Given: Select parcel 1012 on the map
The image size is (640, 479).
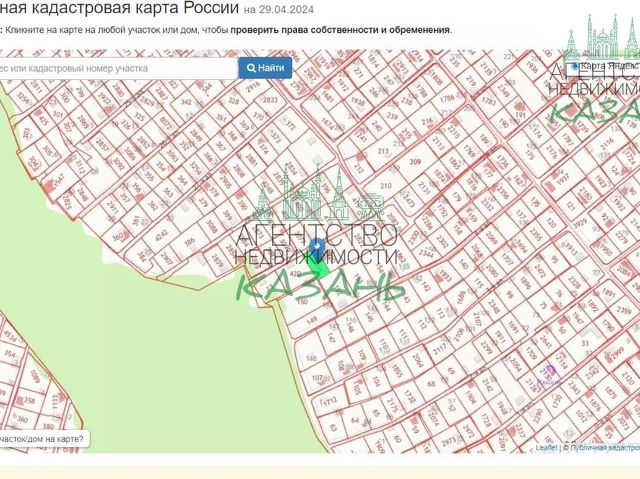Looking at the screenshot, I should click(581, 417).
